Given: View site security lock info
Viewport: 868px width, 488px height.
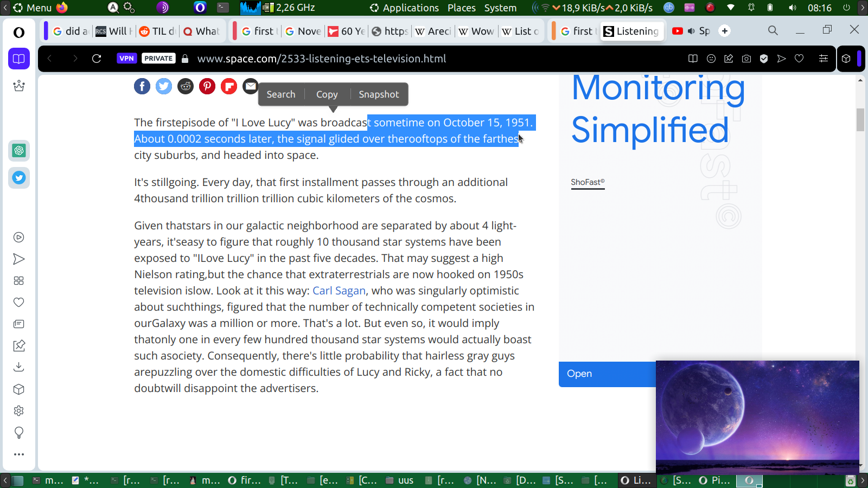Looking at the screenshot, I should pos(185,59).
